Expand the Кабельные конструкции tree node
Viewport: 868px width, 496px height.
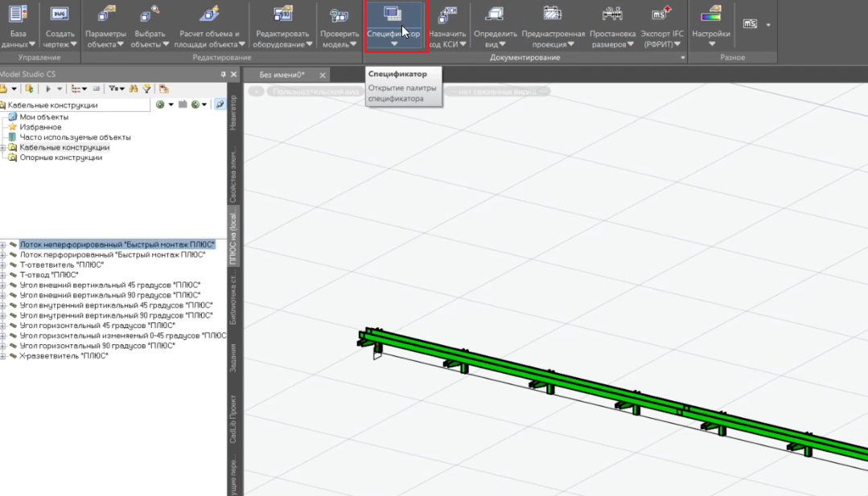tap(2, 148)
